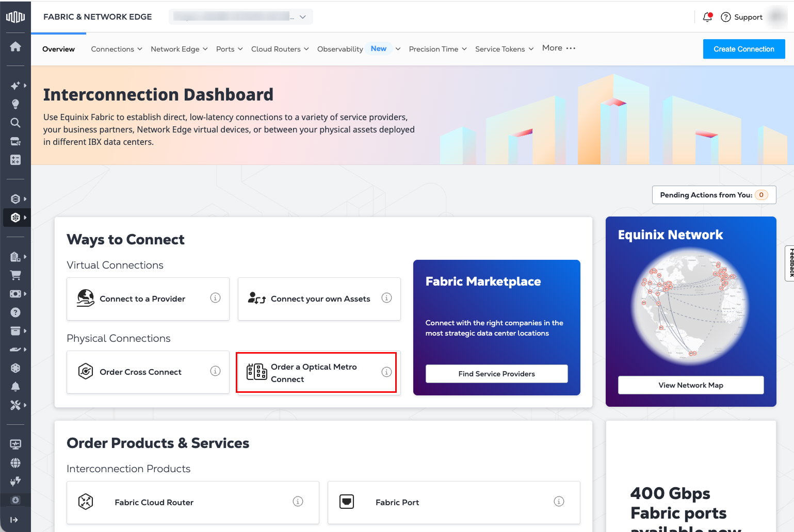Click the power plug icon in the sidebar
Image resolution: width=794 pixels, height=532 pixels.
click(15, 481)
